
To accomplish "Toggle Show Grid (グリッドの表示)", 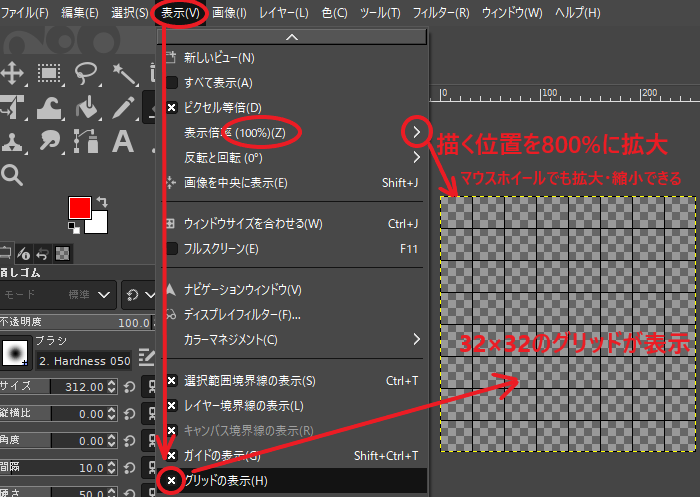I will pyautogui.click(x=172, y=480).
